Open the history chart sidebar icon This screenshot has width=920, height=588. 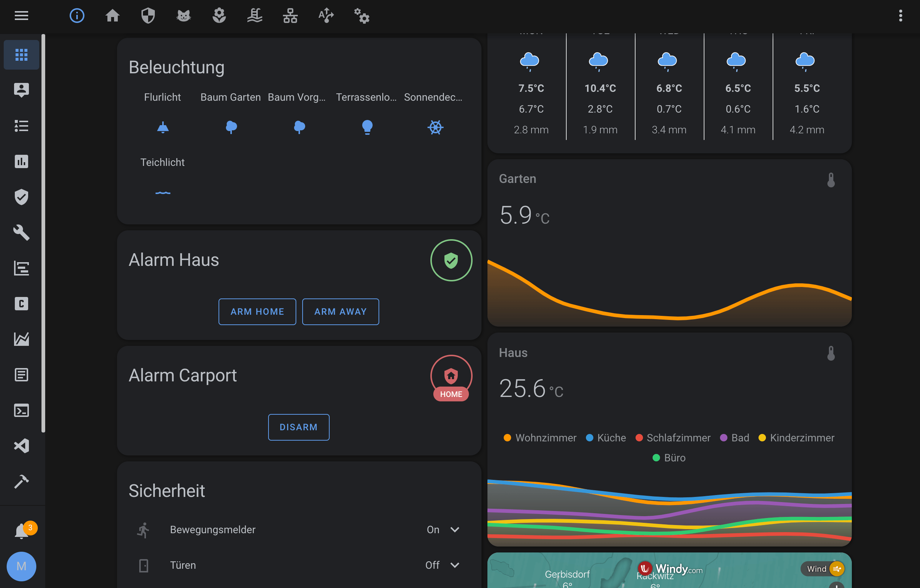(x=21, y=161)
